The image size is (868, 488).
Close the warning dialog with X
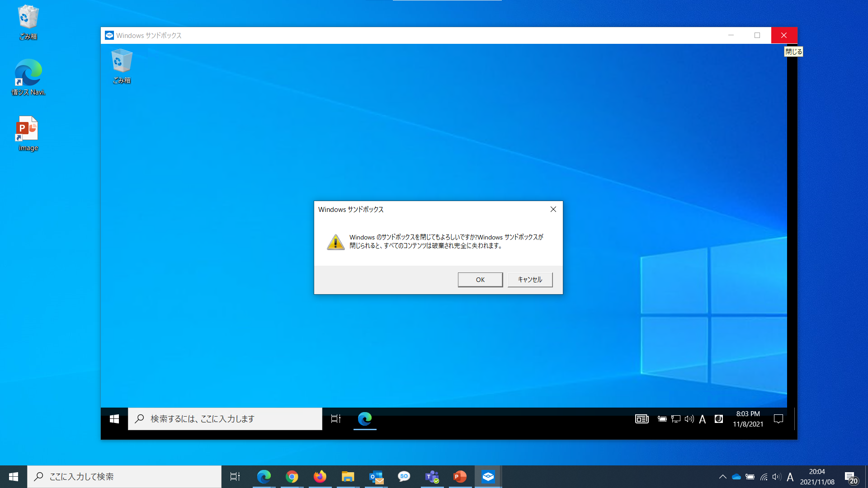pyautogui.click(x=553, y=209)
